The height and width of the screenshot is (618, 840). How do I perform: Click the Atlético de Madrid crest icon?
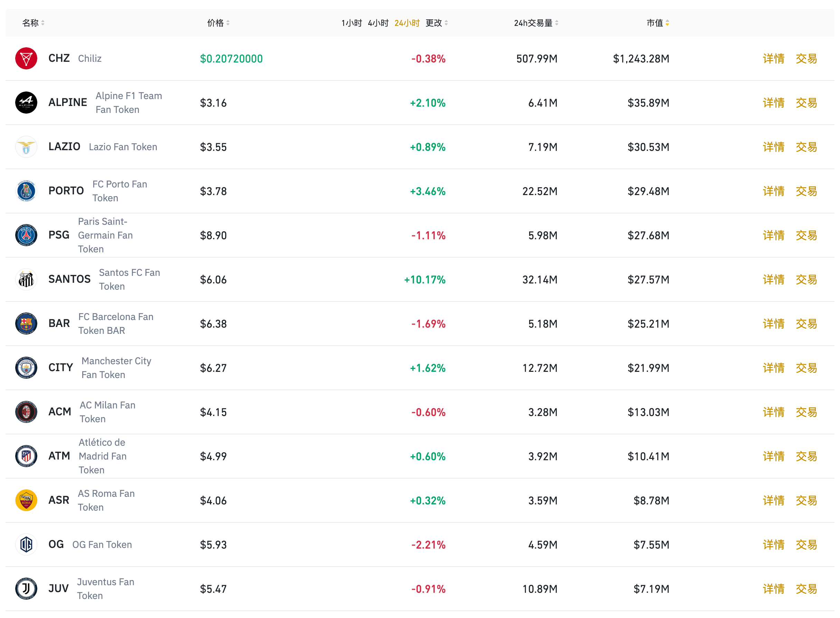[x=26, y=456]
